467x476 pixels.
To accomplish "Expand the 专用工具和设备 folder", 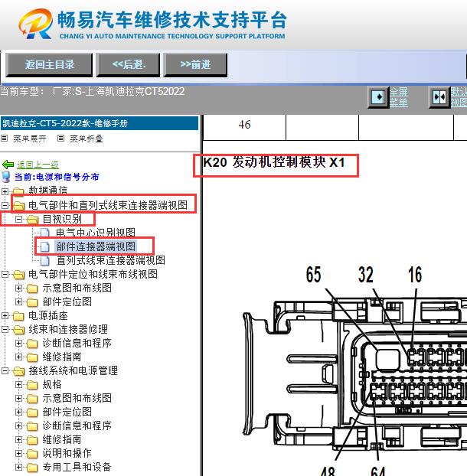I will coord(19,467).
